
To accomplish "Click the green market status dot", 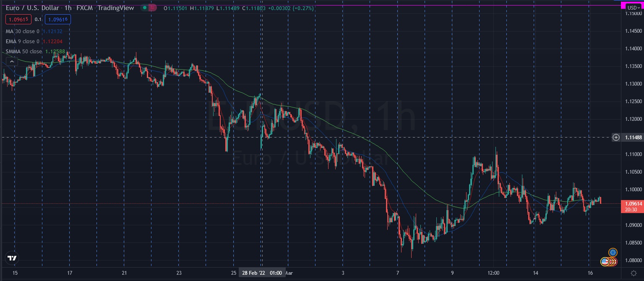I will pos(144,8).
